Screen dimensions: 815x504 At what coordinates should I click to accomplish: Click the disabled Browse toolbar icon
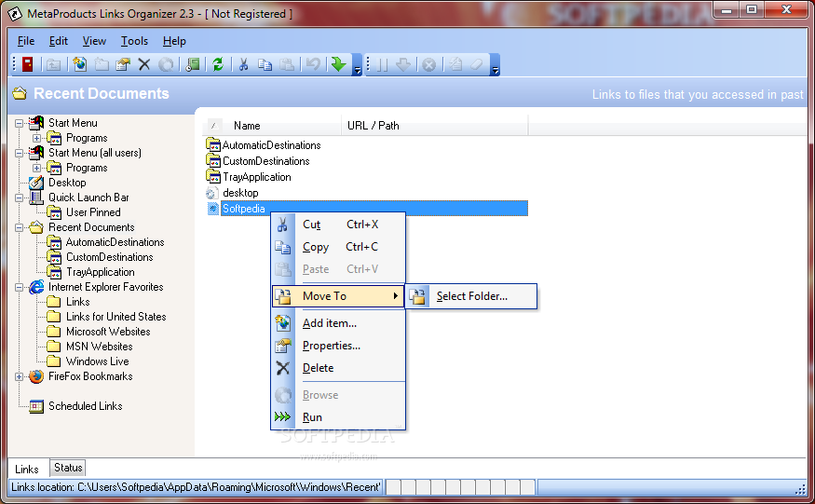pos(166,64)
